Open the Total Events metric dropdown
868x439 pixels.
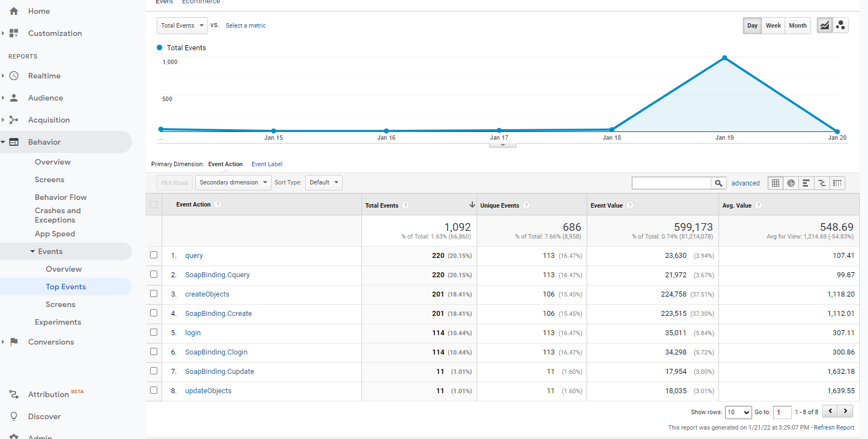point(182,25)
